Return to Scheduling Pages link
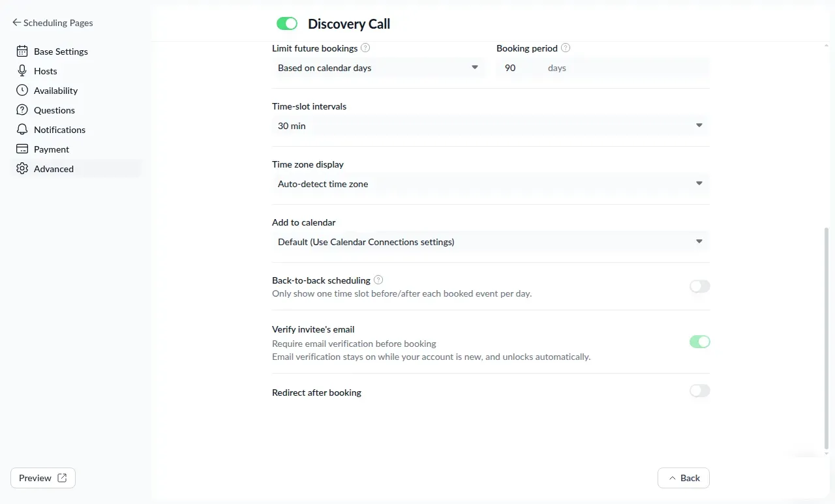Viewport: 835px width, 504px height. (x=52, y=23)
